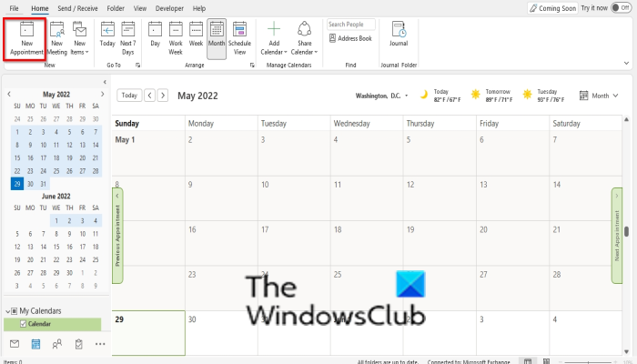Select June 15 in mini calendar
Image resolution: width=637 pixels, height=364 pixels.
[x=56, y=247]
